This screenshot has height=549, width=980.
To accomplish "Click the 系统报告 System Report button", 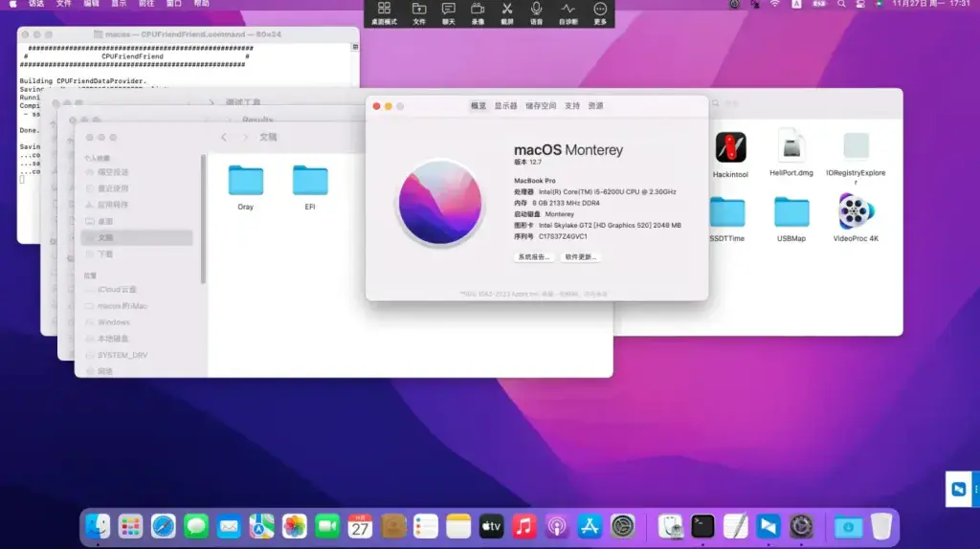I will point(533,256).
